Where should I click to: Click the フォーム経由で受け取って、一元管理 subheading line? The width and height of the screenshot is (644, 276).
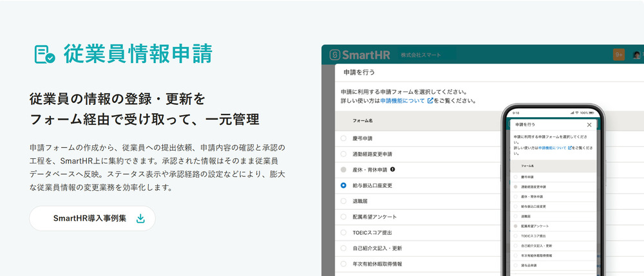pos(144,119)
